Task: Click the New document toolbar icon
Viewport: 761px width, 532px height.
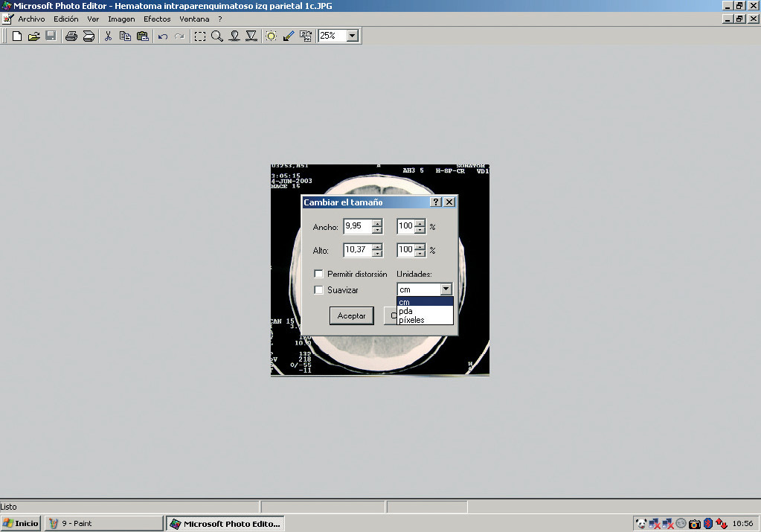Action: (x=17, y=36)
